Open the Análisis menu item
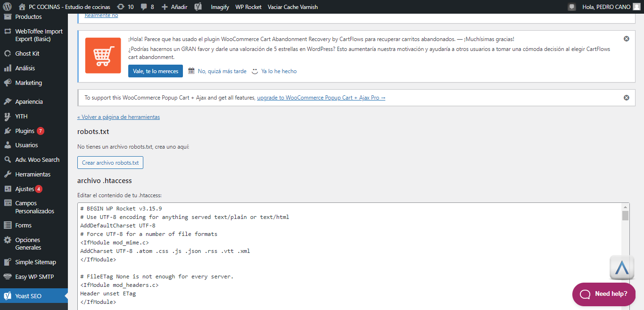 25,68
